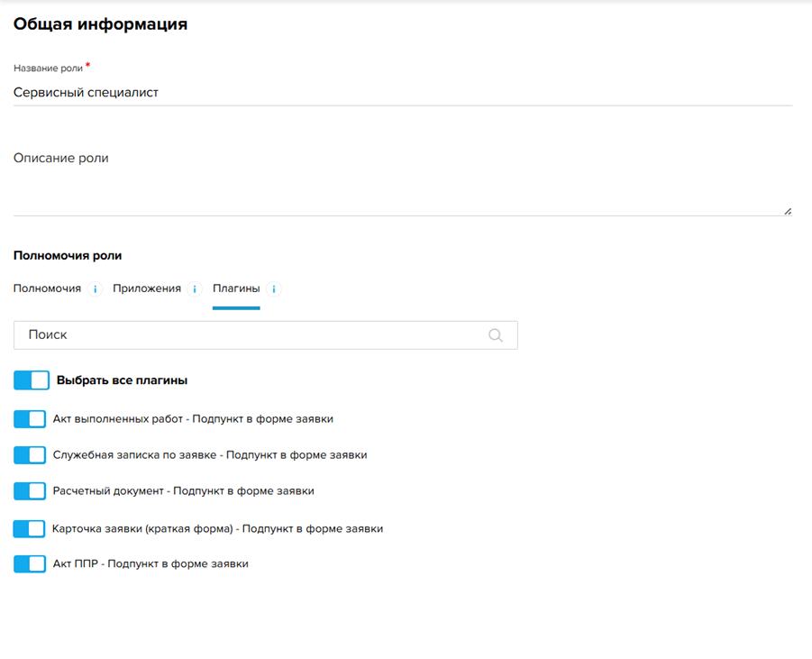Click the Выбрать все плагины label text
Viewport: 812px width, 659px height.
122,380
